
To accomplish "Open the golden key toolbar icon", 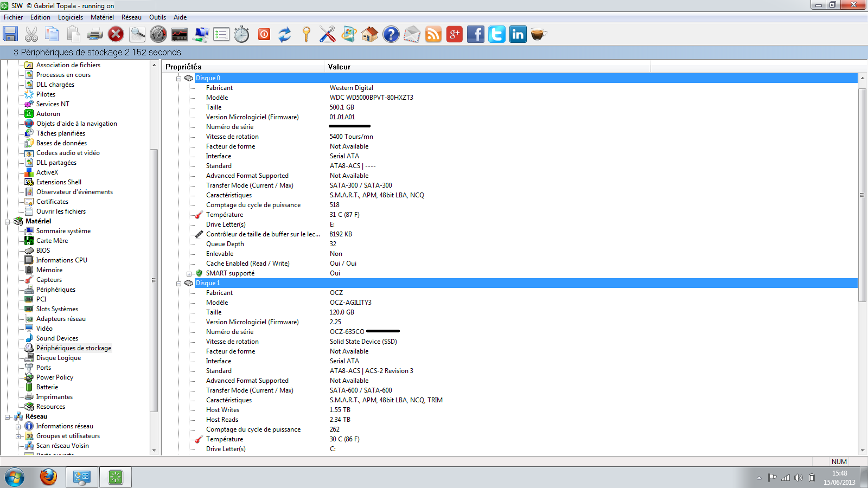I will pyautogui.click(x=306, y=34).
